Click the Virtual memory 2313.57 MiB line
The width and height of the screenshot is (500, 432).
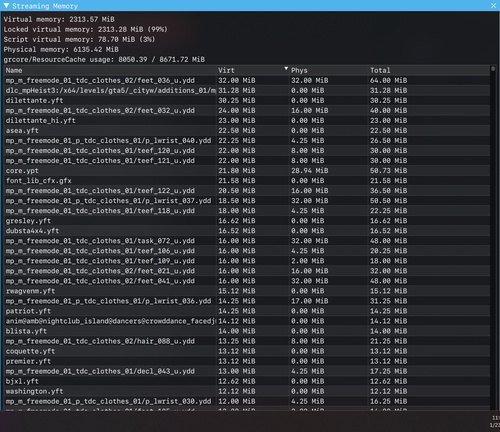click(59, 19)
